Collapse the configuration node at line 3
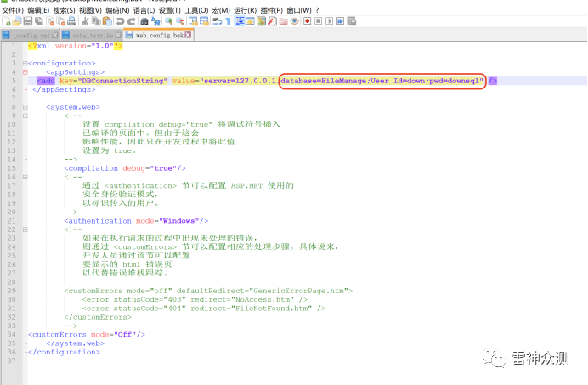 tap(25, 64)
